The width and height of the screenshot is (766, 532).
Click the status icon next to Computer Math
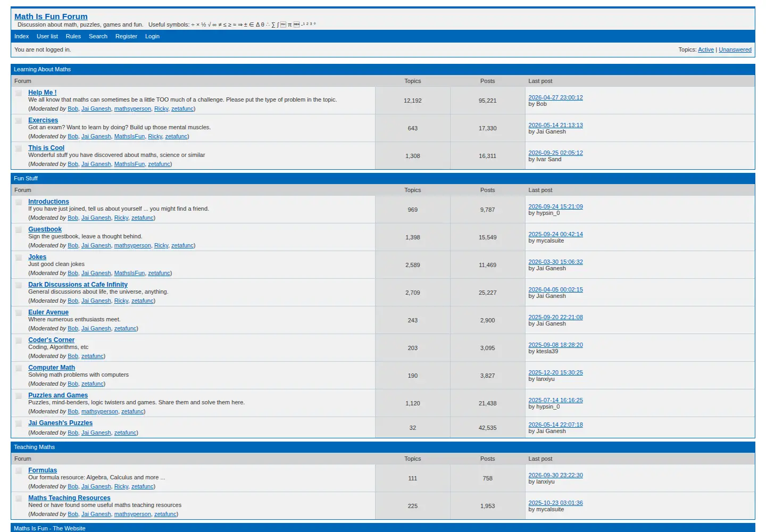pyautogui.click(x=19, y=368)
